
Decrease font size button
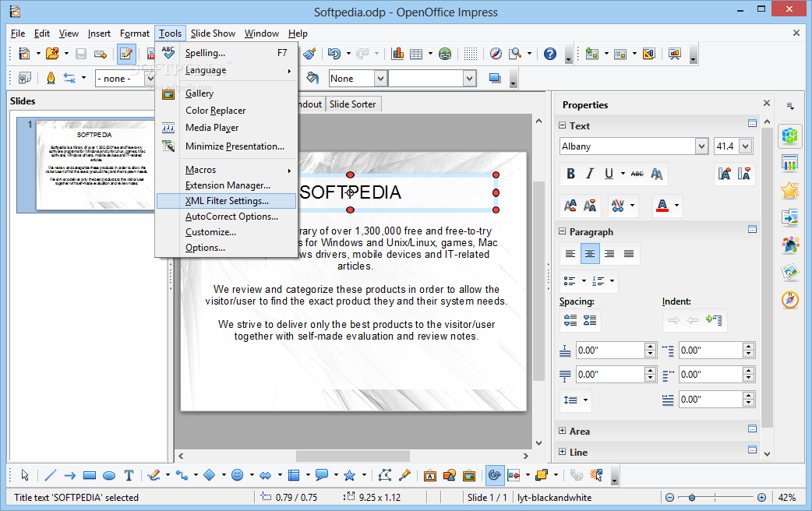pos(590,206)
